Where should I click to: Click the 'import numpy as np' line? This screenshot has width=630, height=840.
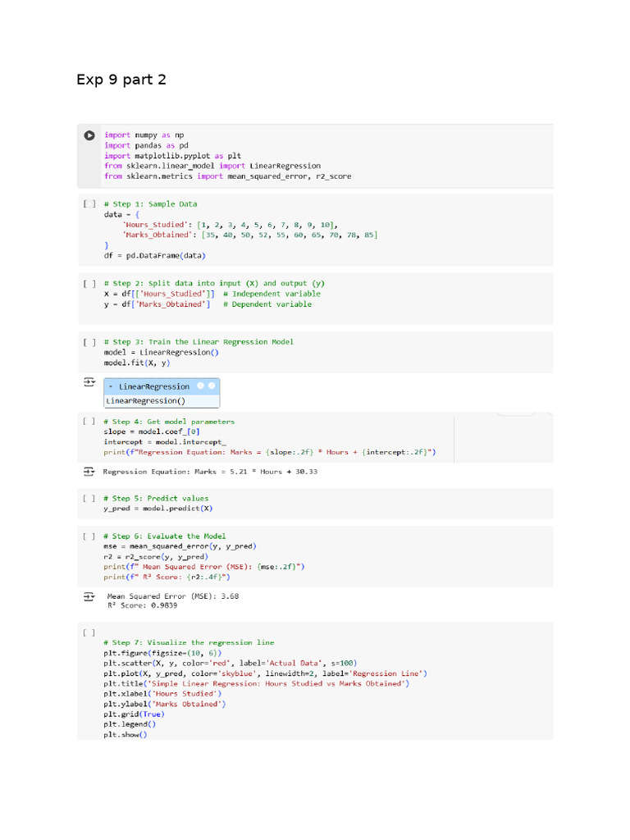pos(144,135)
